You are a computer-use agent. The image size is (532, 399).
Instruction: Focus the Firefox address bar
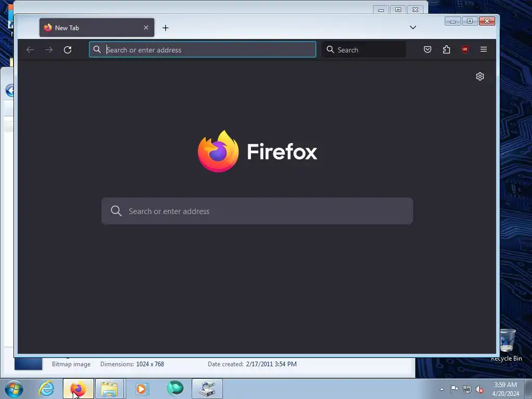tap(203, 49)
